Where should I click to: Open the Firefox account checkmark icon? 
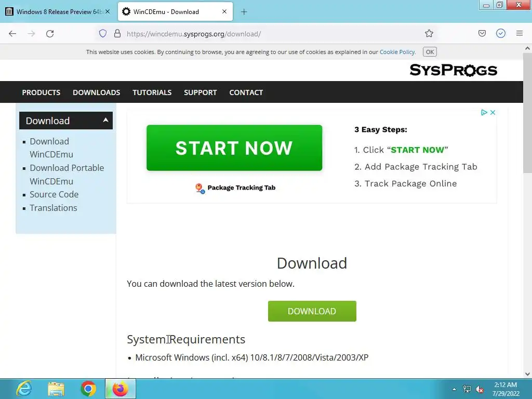tap(501, 33)
